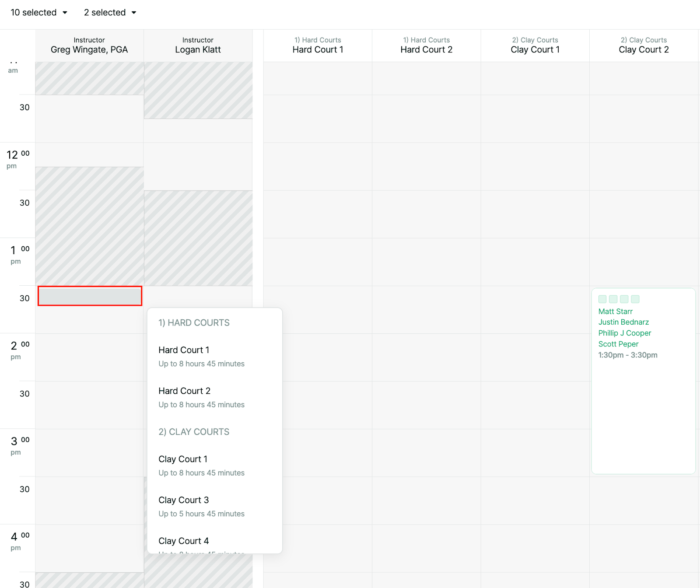Image resolution: width=700 pixels, height=588 pixels.
Task: Pick Clay Court 1 from popup list
Action: pos(201,465)
